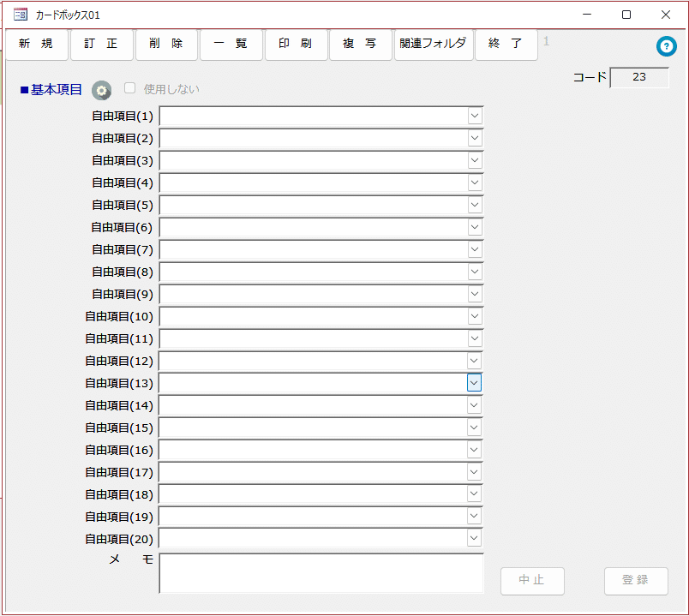The image size is (689, 616).
Task: Click the カードボックス01 window title icon
Action: tap(21, 15)
